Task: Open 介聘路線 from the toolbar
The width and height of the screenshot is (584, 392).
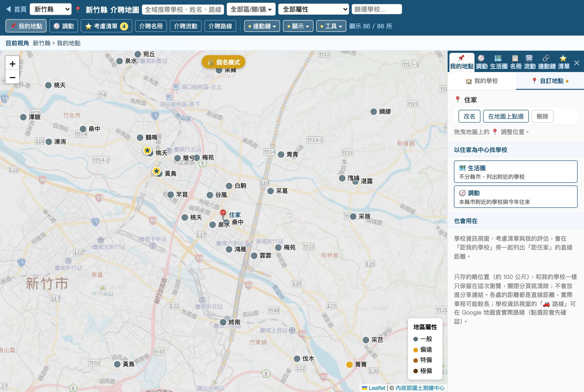Action: pyautogui.click(x=220, y=26)
